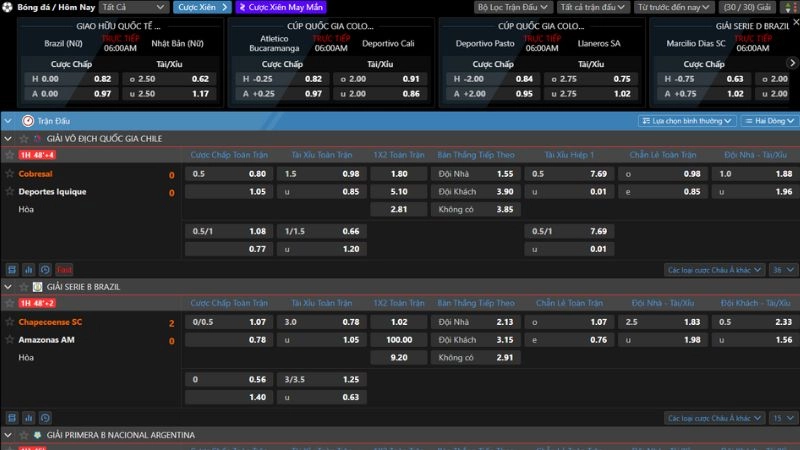Open Các loại cược Châu Á khác for Chapecoense
Image resolution: width=800 pixels, height=450 pixels.
coord(714,418)
